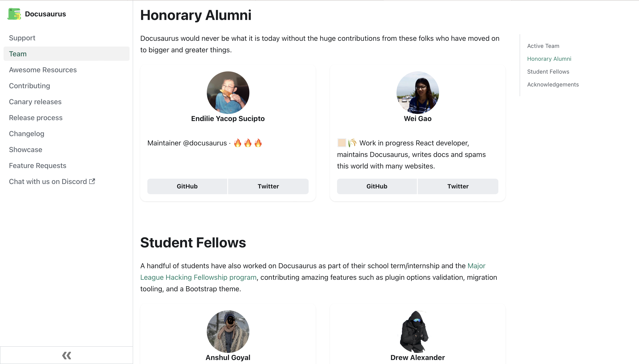Open Endilie Yacop Sucipto's avatar photo
Image resolution: width=639 pixels, height=364 pixels.
click(228, 92)
